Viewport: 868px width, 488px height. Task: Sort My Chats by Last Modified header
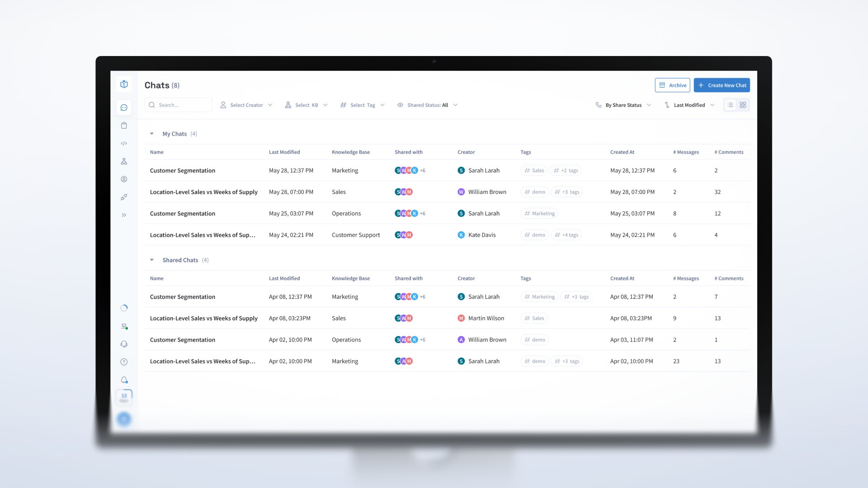pos(284,152)
